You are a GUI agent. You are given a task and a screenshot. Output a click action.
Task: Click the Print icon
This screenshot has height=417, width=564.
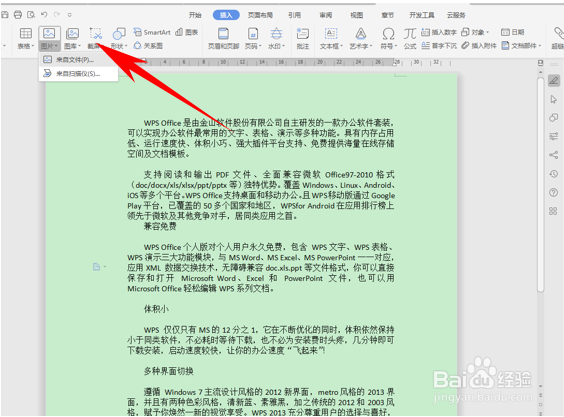coord(18,15)
